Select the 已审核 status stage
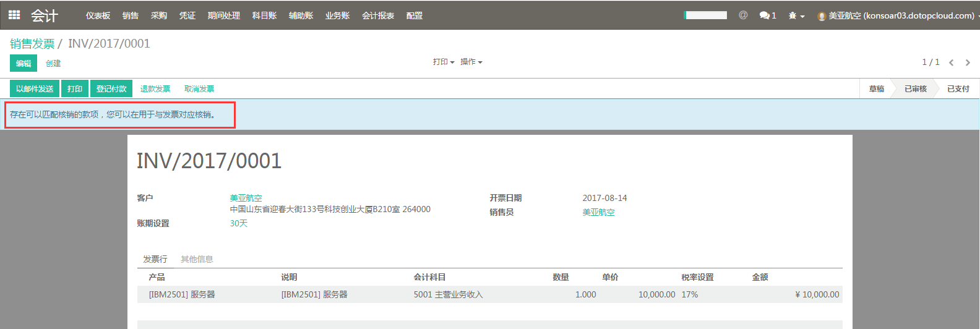Screen dimensions: 980x329 click(916, 88)
